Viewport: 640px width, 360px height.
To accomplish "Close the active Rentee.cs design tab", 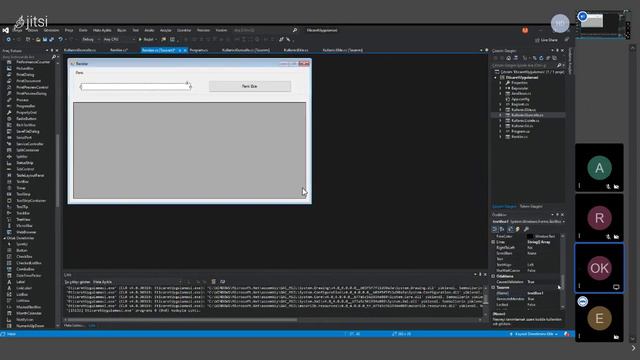I will point(185,50).
